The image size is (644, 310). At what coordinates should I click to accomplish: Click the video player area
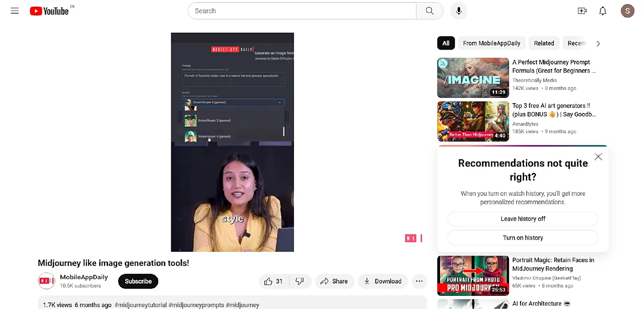232,142
